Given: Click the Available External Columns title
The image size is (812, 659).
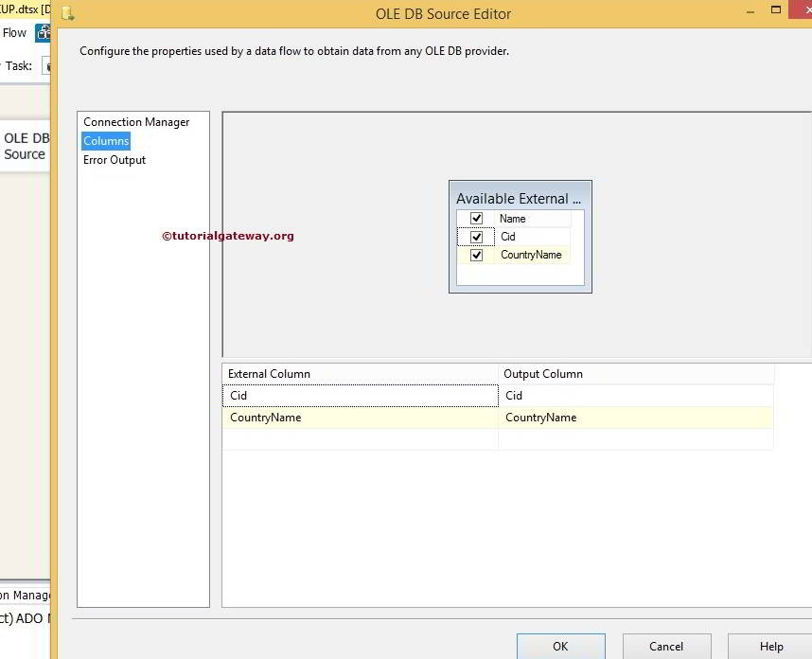Looking at the screenshot, I should pyautogui.click(x=519, y=199).
